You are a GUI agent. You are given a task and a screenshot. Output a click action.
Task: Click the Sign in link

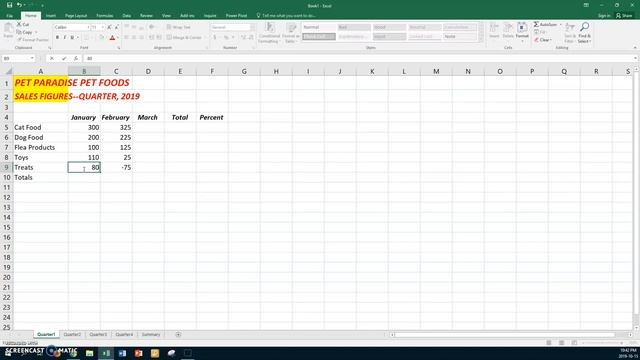(604, 16)
